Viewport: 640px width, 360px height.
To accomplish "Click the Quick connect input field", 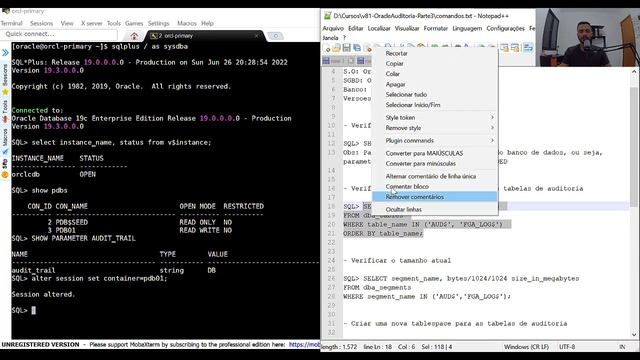I will point(60,34).
